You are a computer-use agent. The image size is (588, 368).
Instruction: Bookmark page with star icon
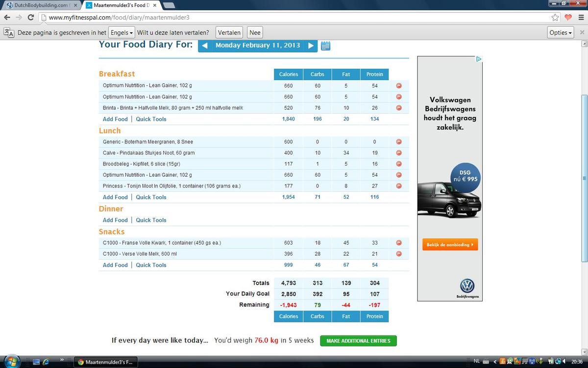tap(555, 18)
